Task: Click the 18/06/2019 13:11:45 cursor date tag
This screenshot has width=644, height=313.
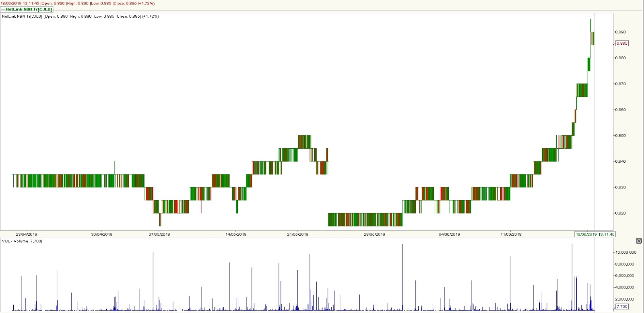Action: click(594, 234)
